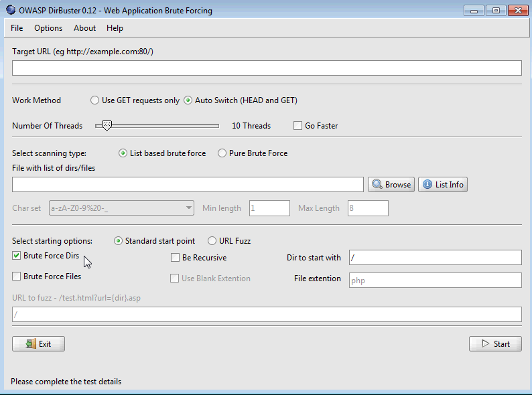Click the File extention field
The image size is (532, 395).
(x=436, y=281)
